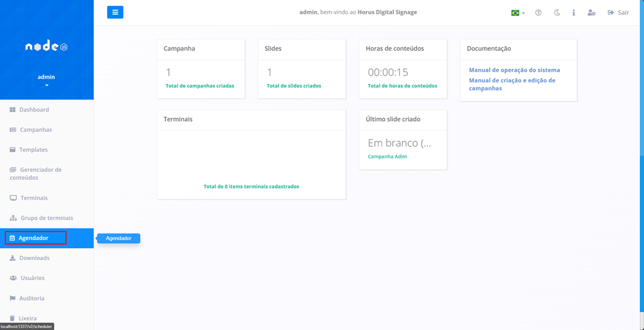
Task: Click Sair to log out
Action: point(619,12)
